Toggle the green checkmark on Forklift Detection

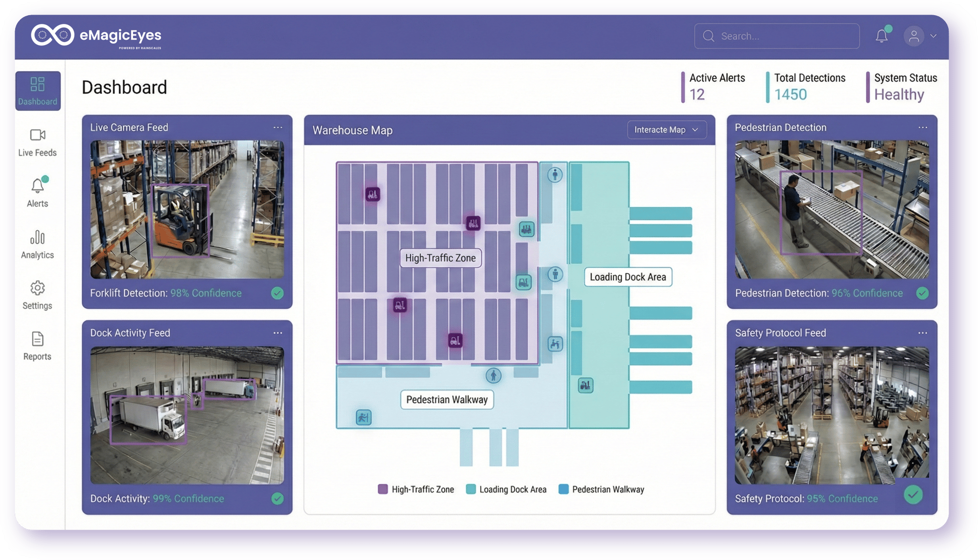[278, 294]
